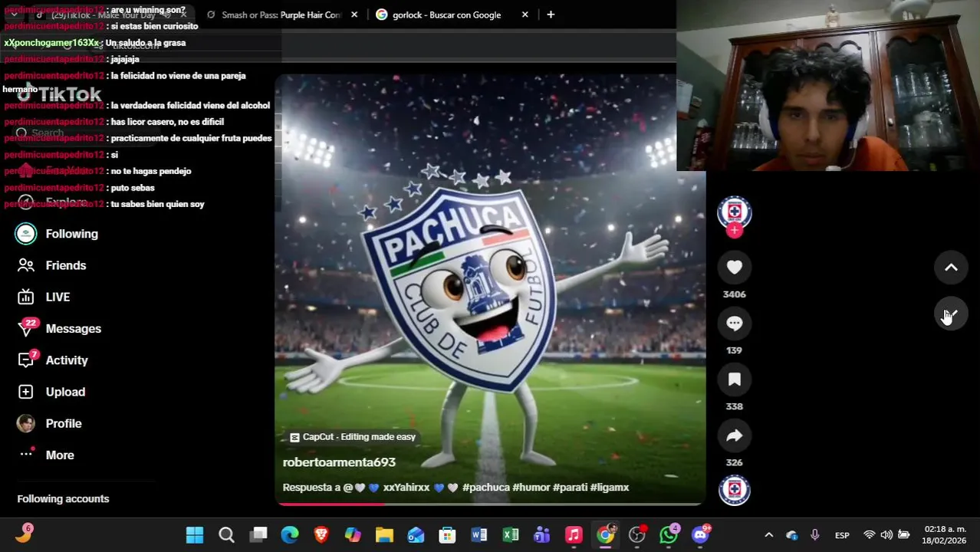Viewport: 980px width, 552px height.
Task: Open Task View on taskbar
Action: pos(258,535)
